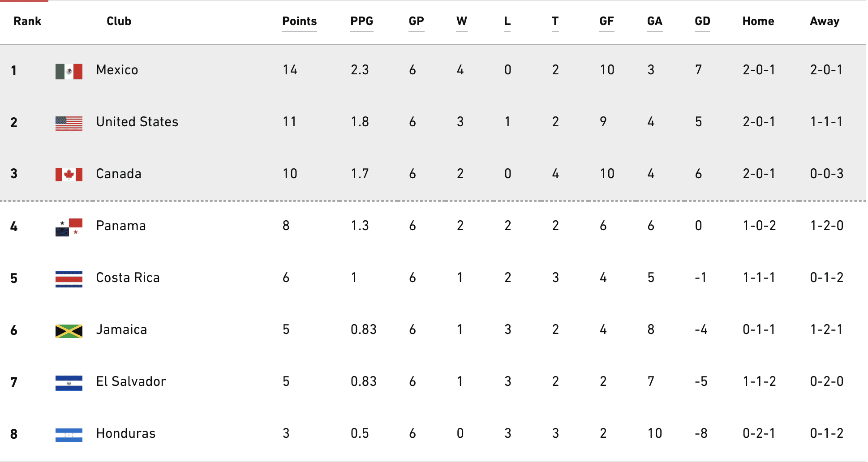Viewport: 868px width, 462px height.
Task: Sort by the GF goals-for header
Action: 606,21
